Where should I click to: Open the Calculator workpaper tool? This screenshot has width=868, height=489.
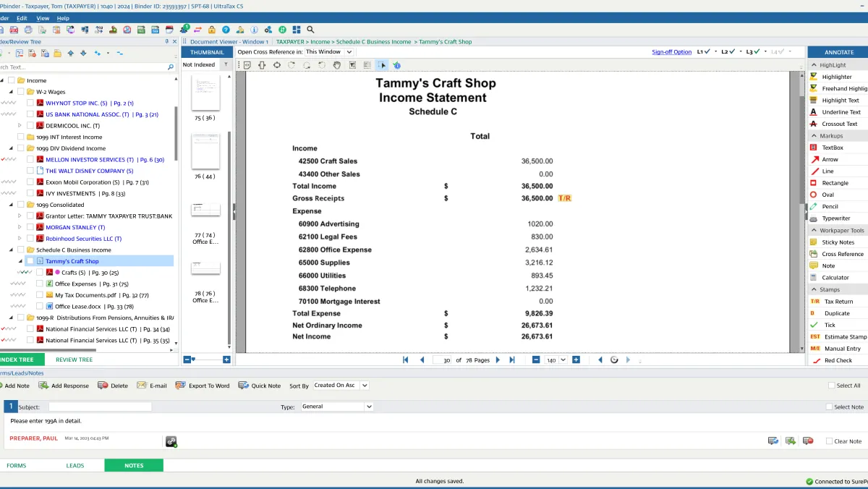pos(835,278)
